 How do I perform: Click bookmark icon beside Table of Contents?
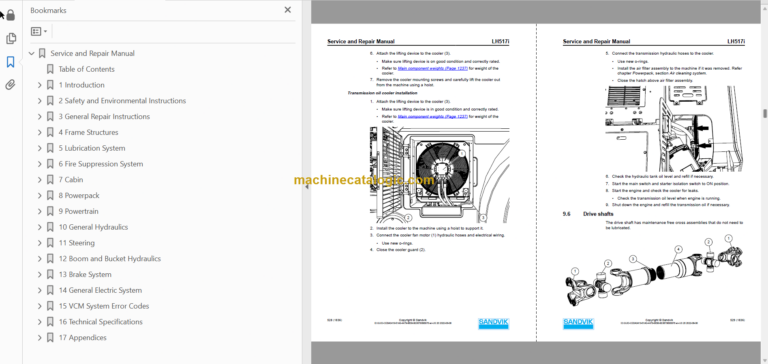pos(50,69)
